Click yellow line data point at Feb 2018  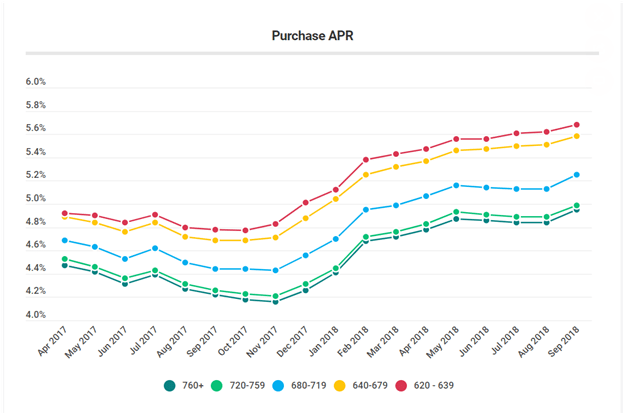[x=366, y=175]
